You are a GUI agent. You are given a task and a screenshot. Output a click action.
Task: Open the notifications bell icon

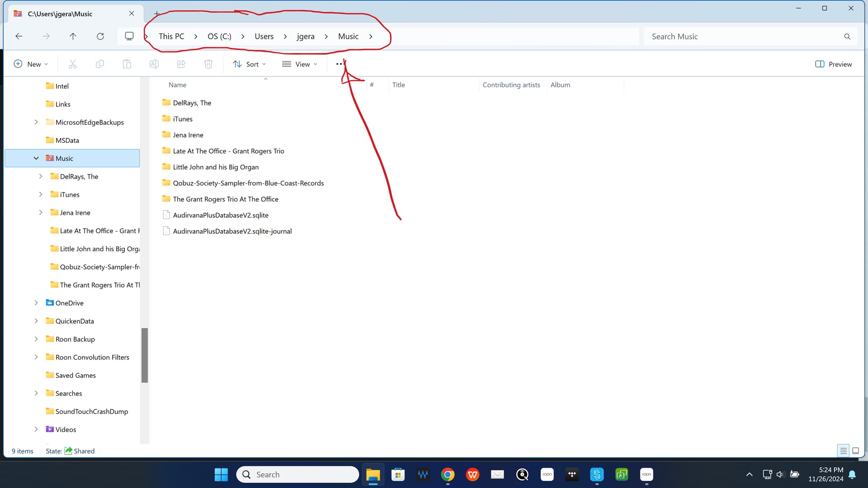point(852,474)
